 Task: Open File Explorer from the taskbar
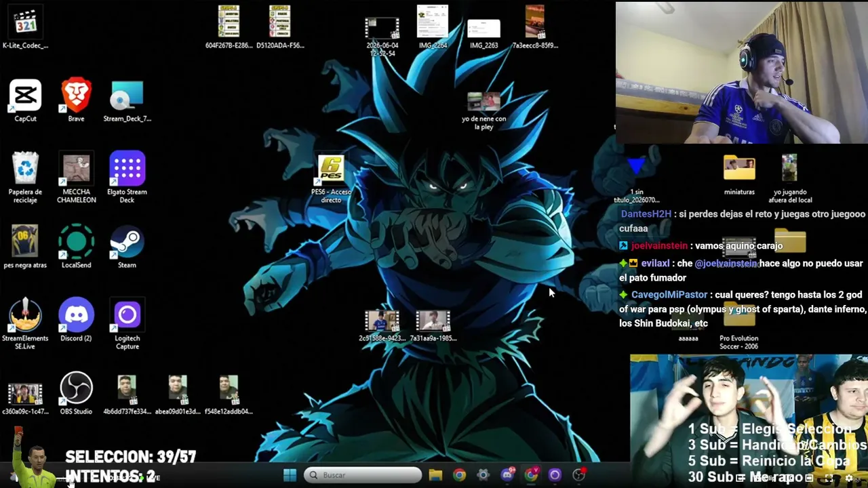pos(435,475)
